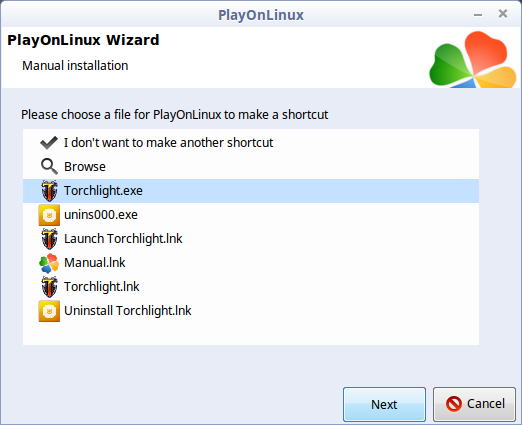The width and height of the screenshot is (522, 425).
Task: Minimize the PlayOnLinux window
Action: pos(478,15)
